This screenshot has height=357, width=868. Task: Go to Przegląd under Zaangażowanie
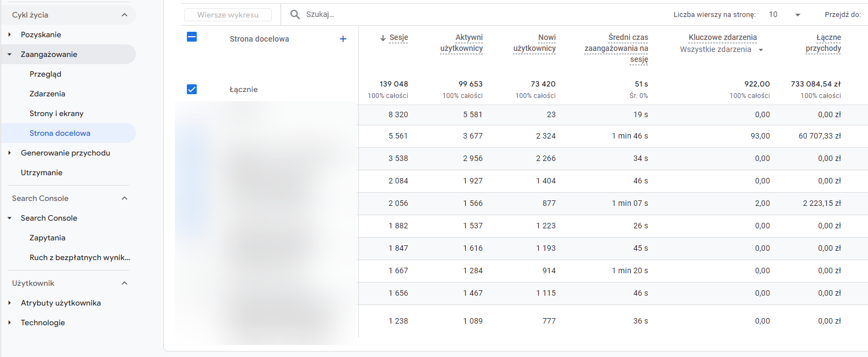pyautogui.click(x=45, y=74)
